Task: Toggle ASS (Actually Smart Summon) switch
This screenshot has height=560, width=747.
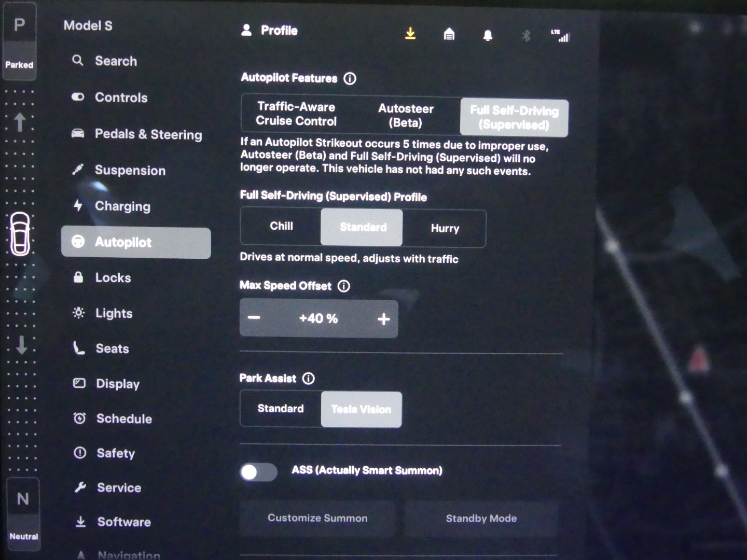Action: [258, 472]
